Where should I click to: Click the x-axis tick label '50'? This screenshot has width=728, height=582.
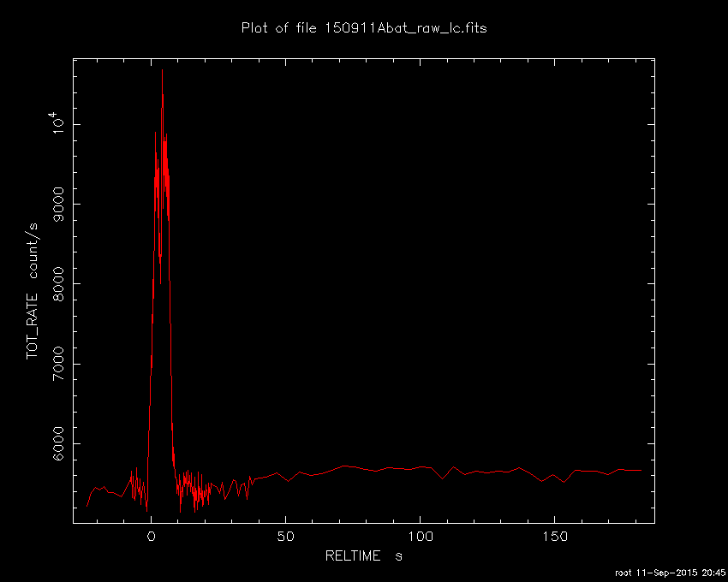[x=285, y=537]
